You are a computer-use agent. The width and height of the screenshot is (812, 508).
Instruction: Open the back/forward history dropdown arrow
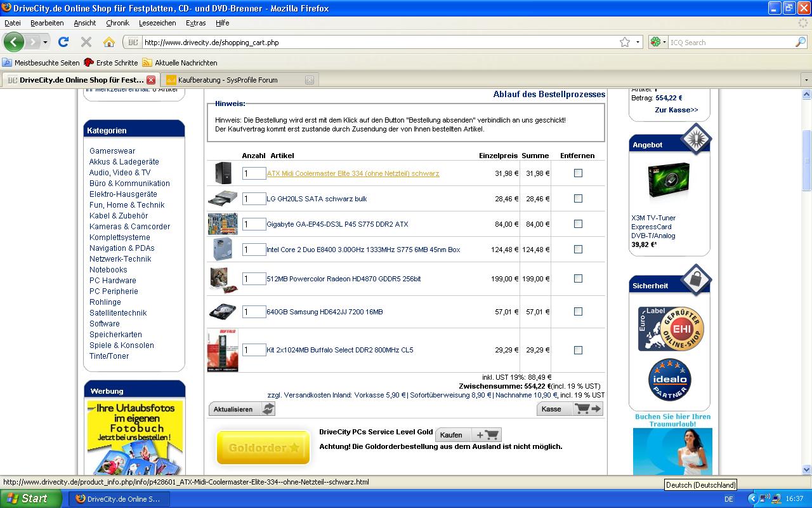pyautogui.click(x=46, y=43)
